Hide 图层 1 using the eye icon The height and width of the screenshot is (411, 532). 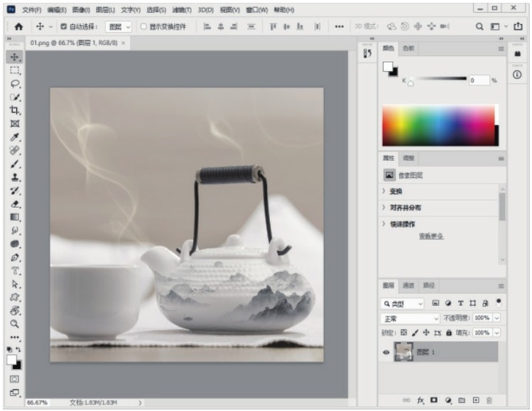(387, 352)
